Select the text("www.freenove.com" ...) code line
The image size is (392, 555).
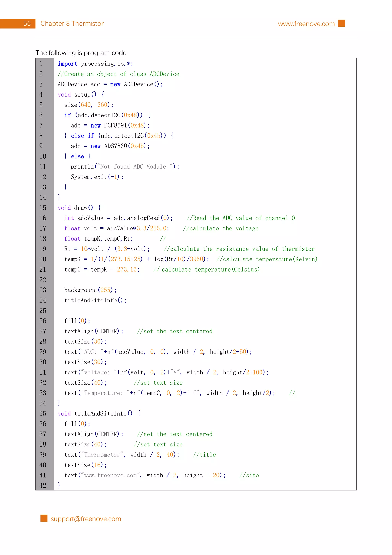click(145, 475)
